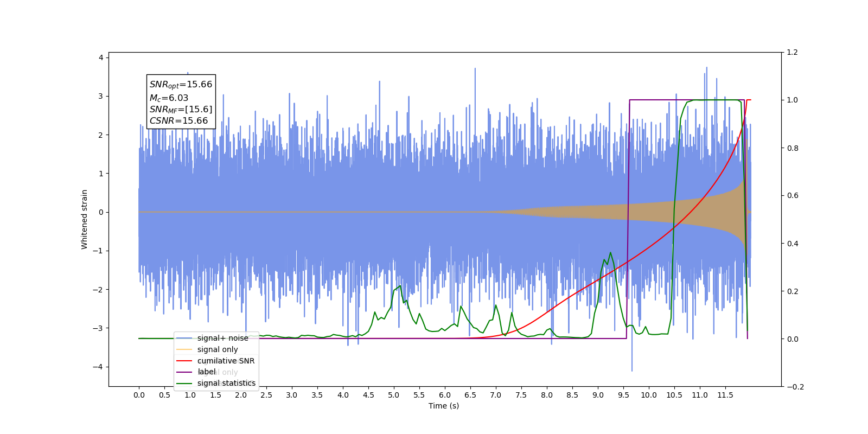Image resolution: width=868 pixels, height=434 pixels.
Task: Click the blue line sample for signal+ noise
Action: (184, 338)
